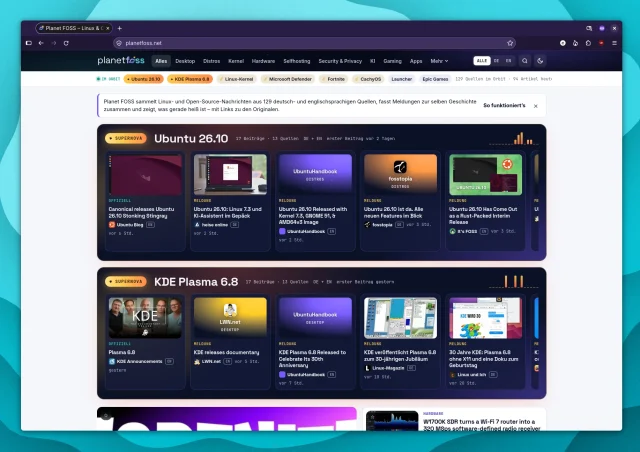Open KDE Plasma 6.8 30th Anniversary article
Screen dimensions: 640x452
click(312, 358)
